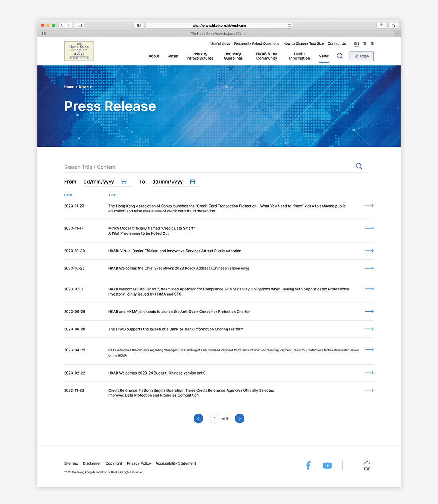
Task: Open the Safari share menu icon
Action: click(381, 25)
